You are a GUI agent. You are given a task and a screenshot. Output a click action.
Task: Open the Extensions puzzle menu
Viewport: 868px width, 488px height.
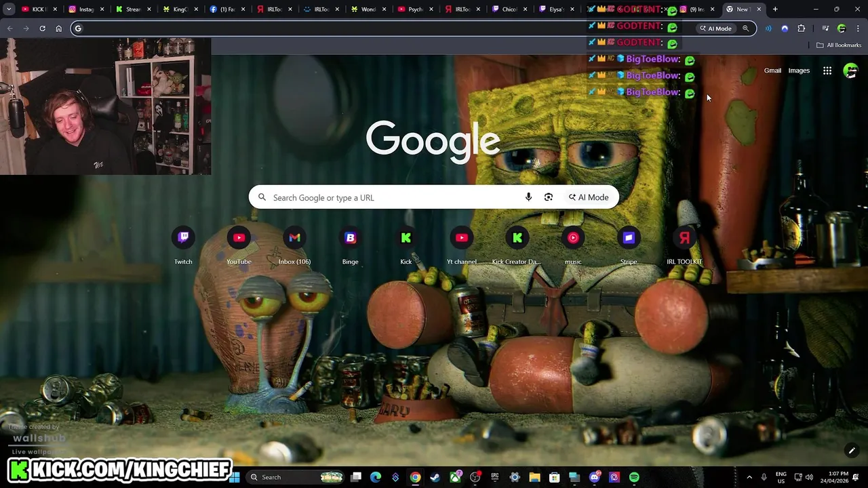pos(802,28)
